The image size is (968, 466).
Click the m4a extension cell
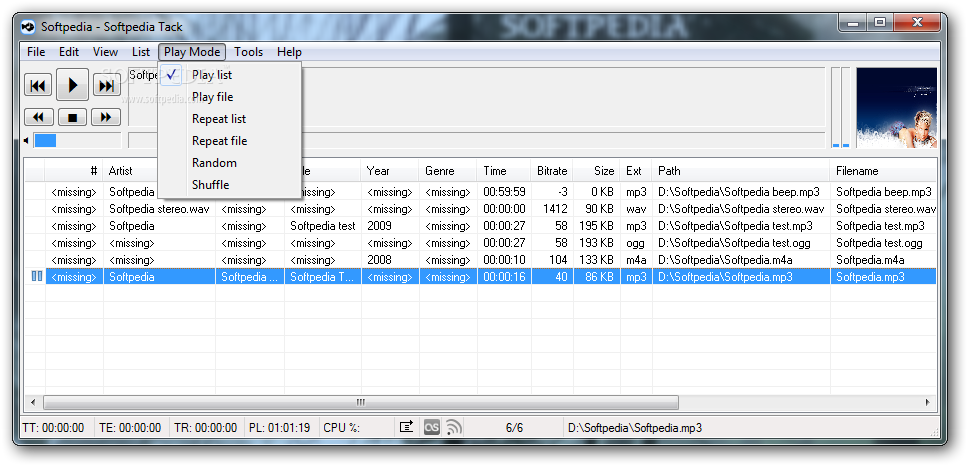point(636,260)
